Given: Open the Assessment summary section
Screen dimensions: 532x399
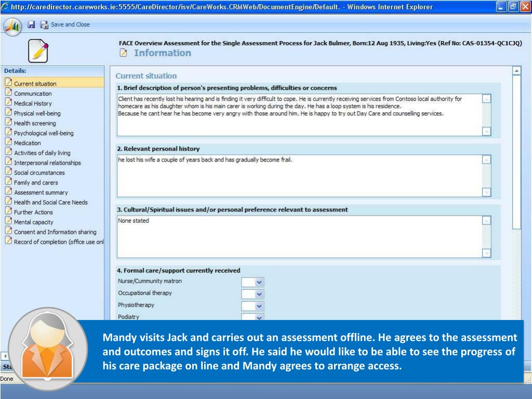Looking at the screenshot, I should (x=41, y=192).
